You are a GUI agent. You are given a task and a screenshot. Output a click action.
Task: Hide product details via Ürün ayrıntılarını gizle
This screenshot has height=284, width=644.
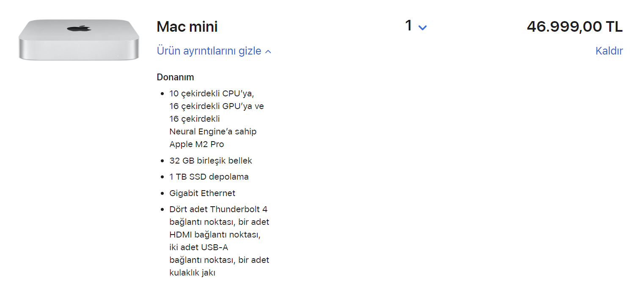point(209,51)
